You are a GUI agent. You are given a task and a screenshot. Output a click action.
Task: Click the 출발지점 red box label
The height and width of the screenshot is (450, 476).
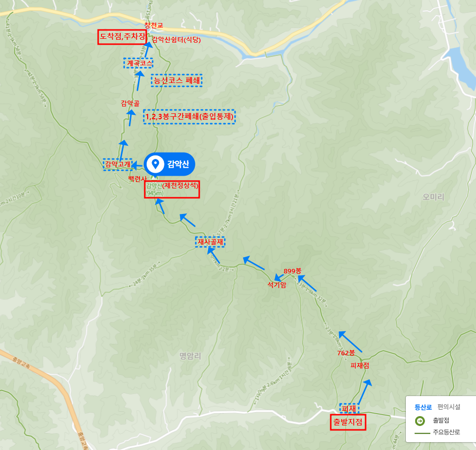(x=348, y=422)
